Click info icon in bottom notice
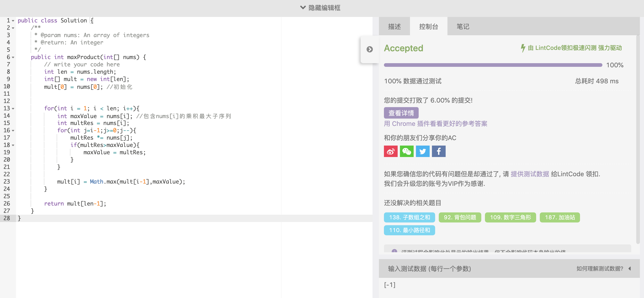The height and width of the screenshot is (298, 644). (x=394, y=251)
